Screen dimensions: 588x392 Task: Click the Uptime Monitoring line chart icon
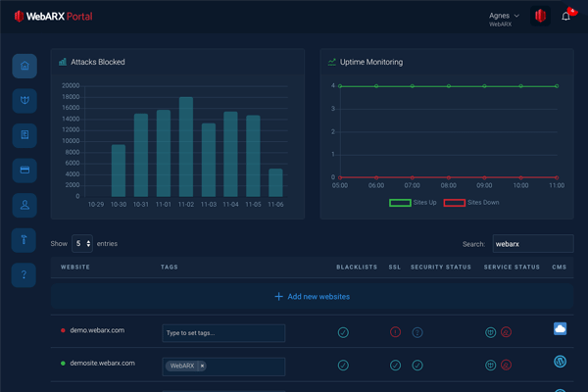[x=332, y=62]
